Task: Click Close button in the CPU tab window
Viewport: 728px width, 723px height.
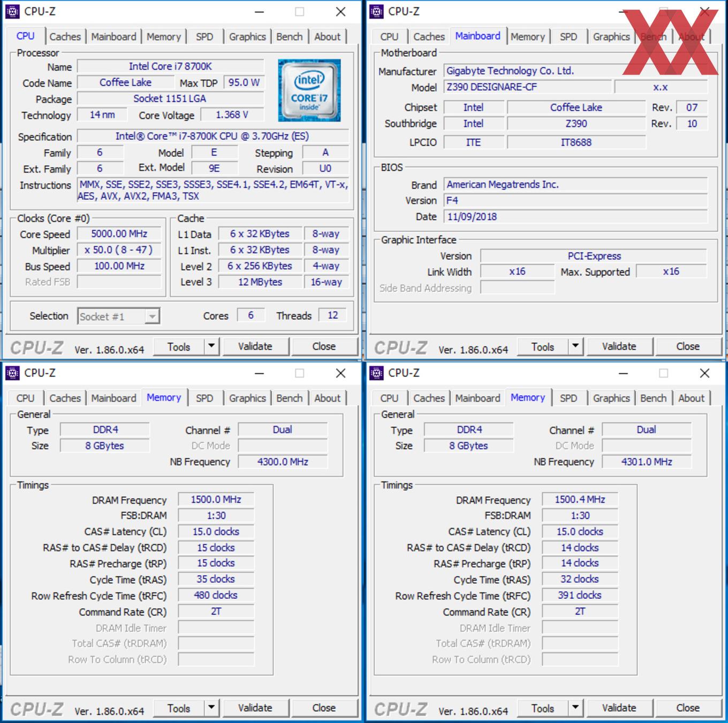Action: [324, 347]
